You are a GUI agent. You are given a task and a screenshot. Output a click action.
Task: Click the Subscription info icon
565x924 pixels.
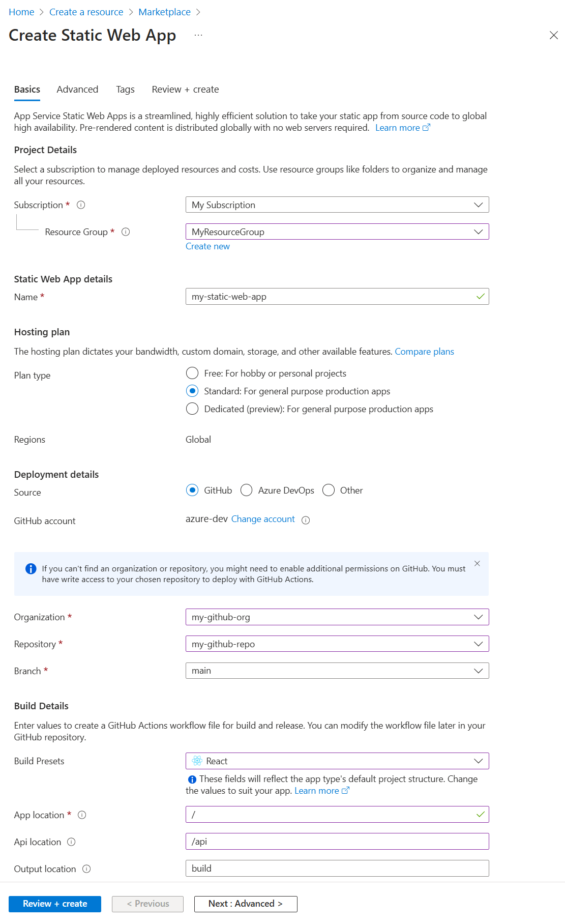click(81, 205)
